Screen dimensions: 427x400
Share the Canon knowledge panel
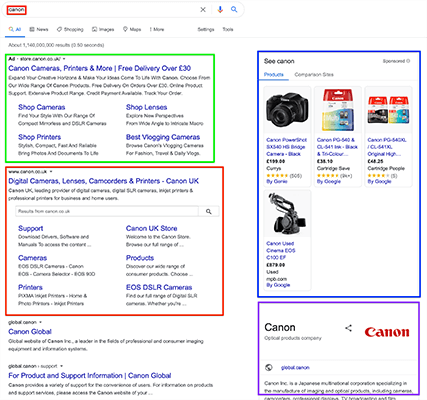348,328
